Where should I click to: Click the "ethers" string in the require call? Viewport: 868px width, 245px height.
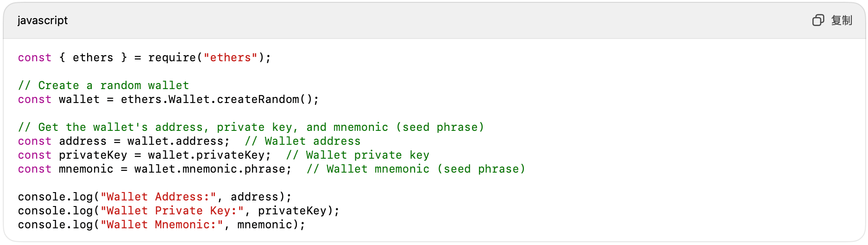coord(230,58)
